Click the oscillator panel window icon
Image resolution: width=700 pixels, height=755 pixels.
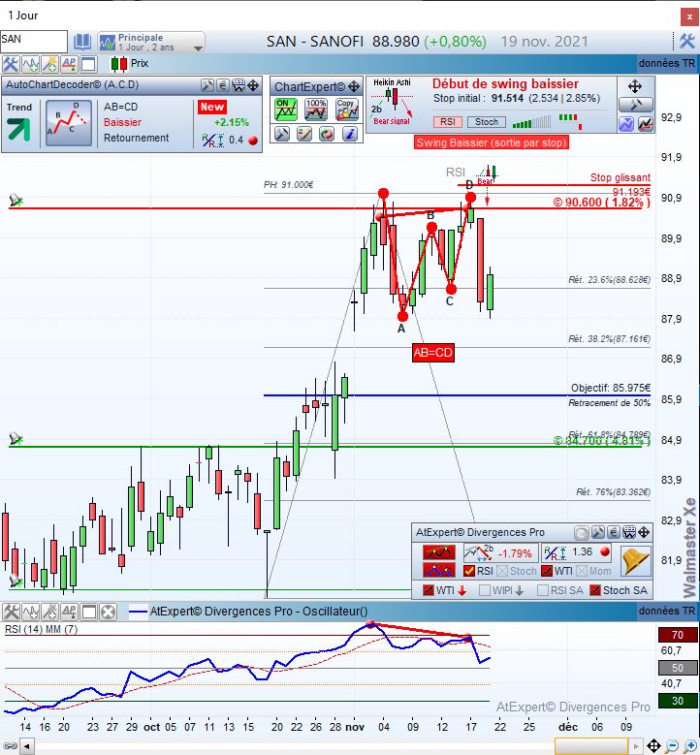(x=88, y=612)
